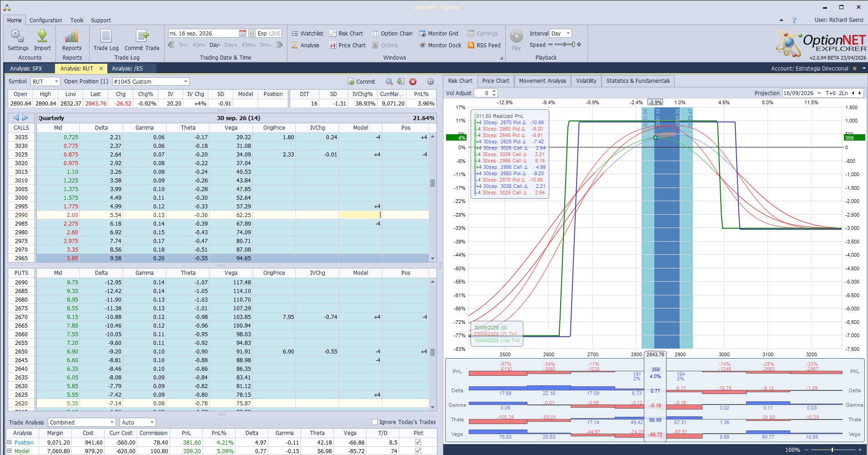Open the Volatility tab

click(x=586, y=81)
